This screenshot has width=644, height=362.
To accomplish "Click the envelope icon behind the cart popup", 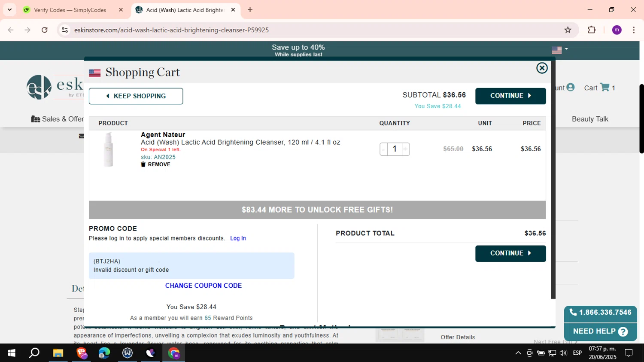I will click(x=82, y=136).
